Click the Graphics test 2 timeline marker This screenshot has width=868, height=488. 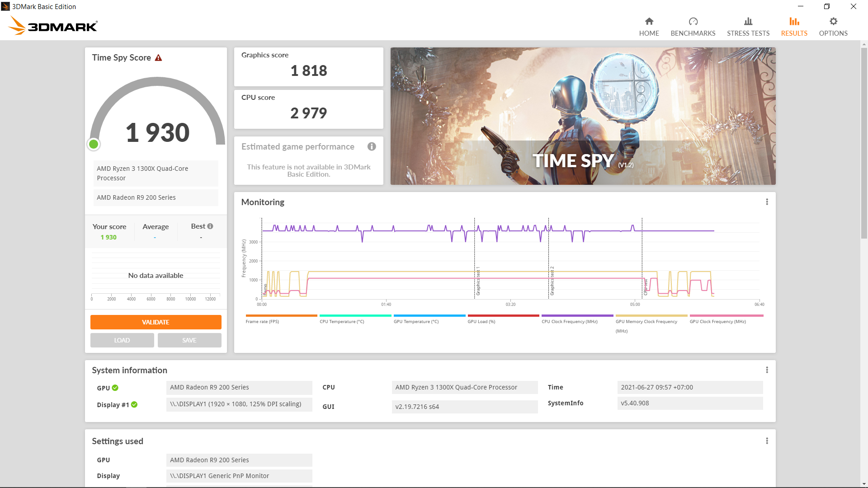point(552,281)
